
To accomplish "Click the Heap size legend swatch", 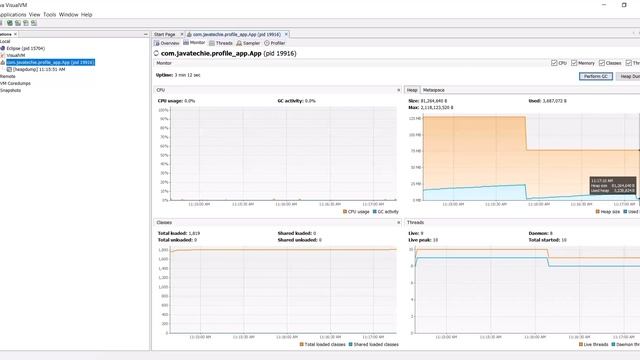I will pyautogui.click(x=598, y=211).
